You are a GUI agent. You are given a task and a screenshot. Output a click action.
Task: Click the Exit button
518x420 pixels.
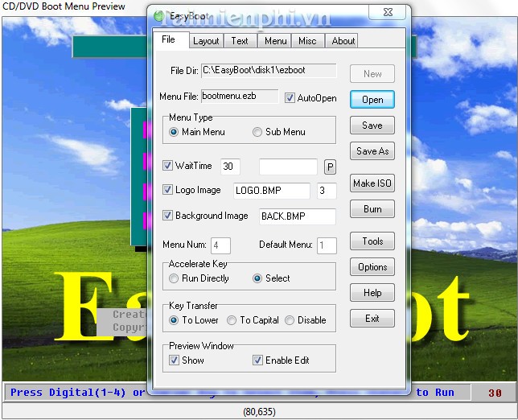pos(372,319)
